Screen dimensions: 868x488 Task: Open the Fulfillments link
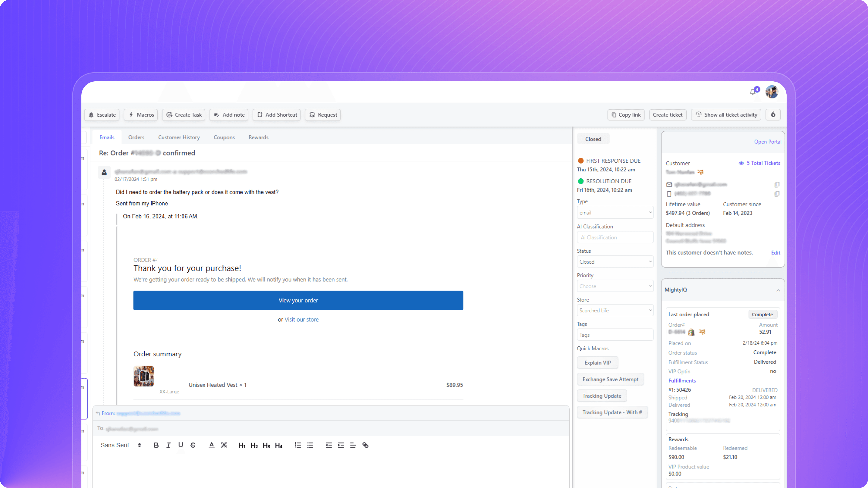(682, 380)
